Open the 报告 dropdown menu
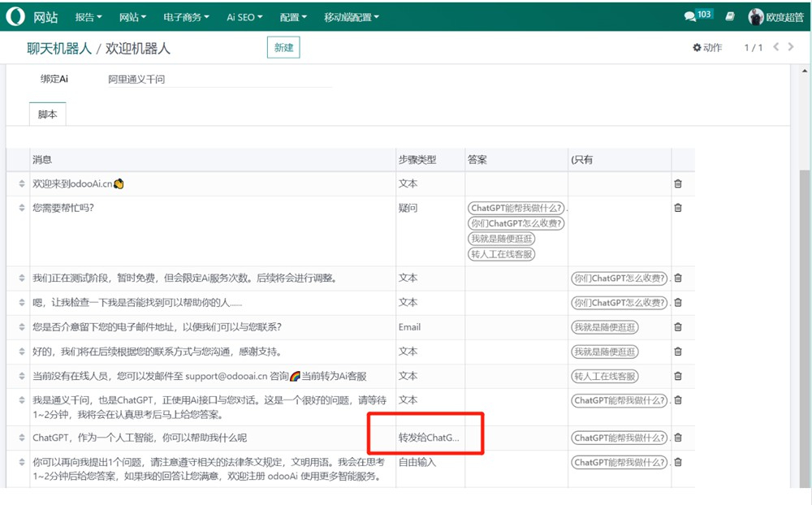This screenshot has width=812, height=505. point(88,17)
